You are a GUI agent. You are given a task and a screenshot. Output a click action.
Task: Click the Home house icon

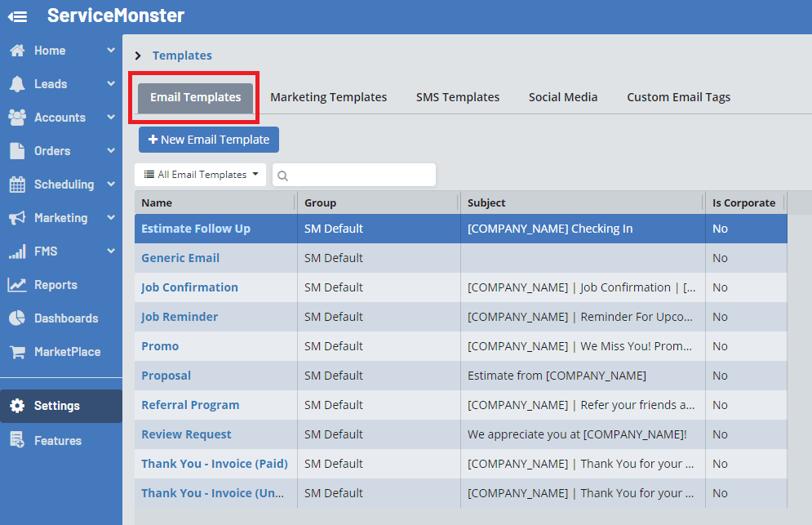[17, 51]
